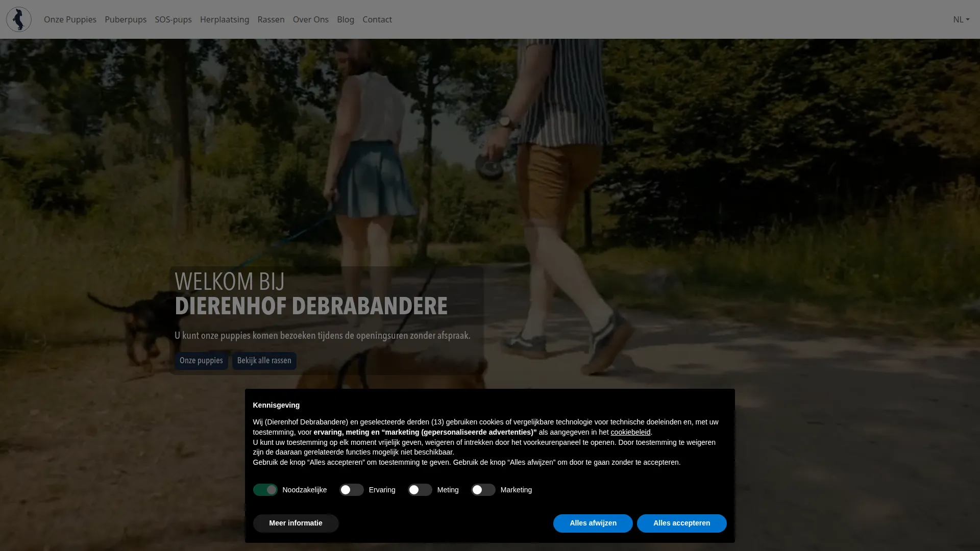
Task: Open the SOS-pups navigation link
Action: click(x=173, y=19)
